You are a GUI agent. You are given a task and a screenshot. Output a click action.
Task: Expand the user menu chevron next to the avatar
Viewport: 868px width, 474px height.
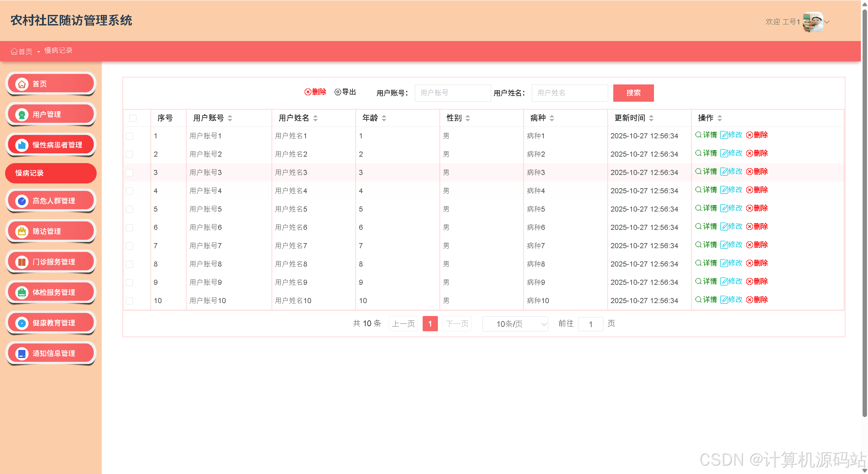827,22
